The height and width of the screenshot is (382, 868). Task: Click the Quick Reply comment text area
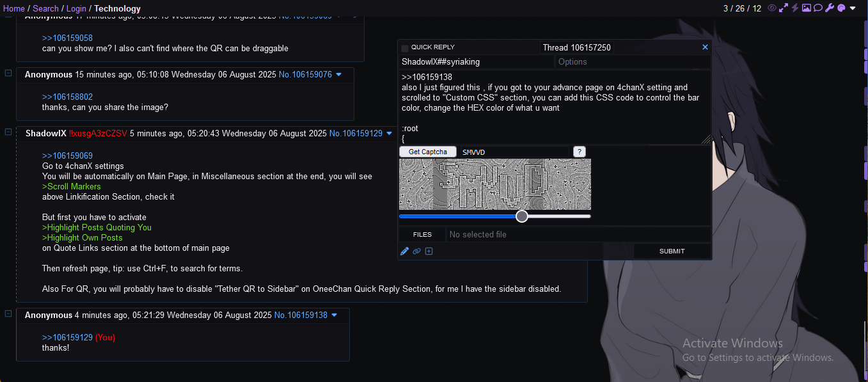(x=555, y=107)
